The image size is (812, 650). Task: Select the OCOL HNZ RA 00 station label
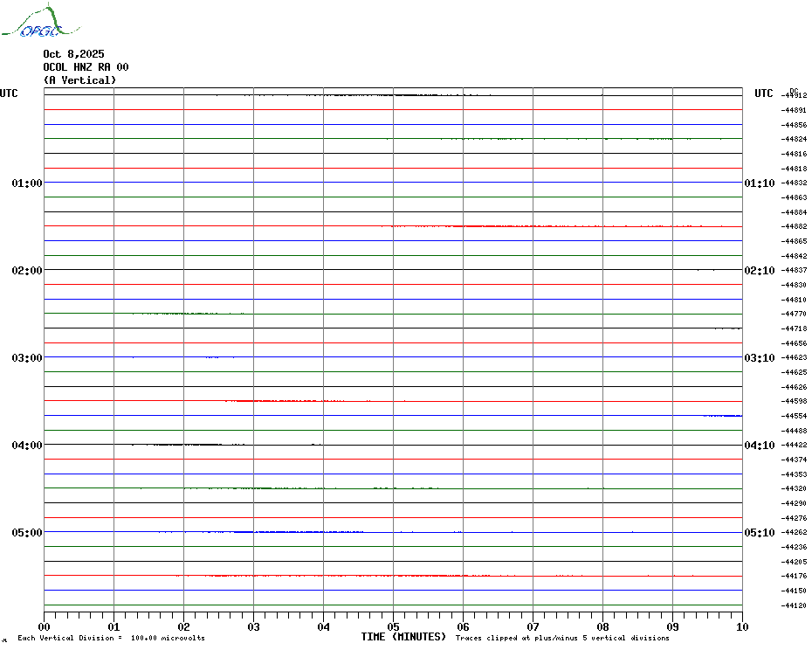pos(86,67)
